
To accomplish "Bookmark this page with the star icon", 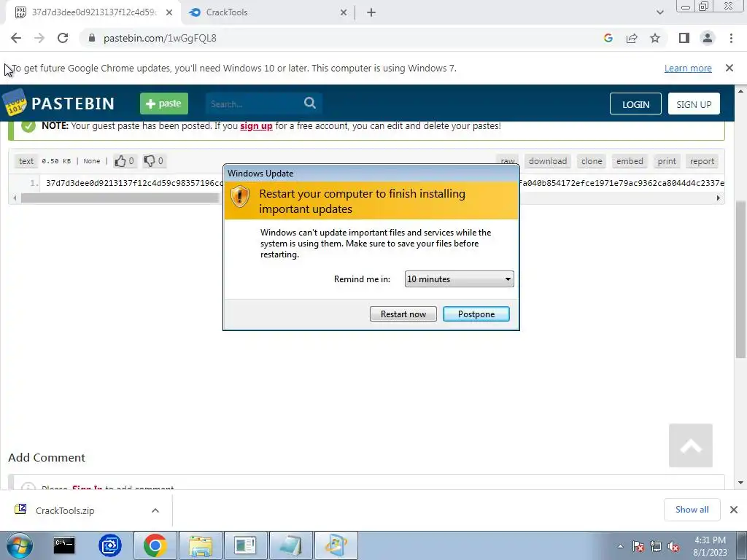I will [x=655, y=38].
